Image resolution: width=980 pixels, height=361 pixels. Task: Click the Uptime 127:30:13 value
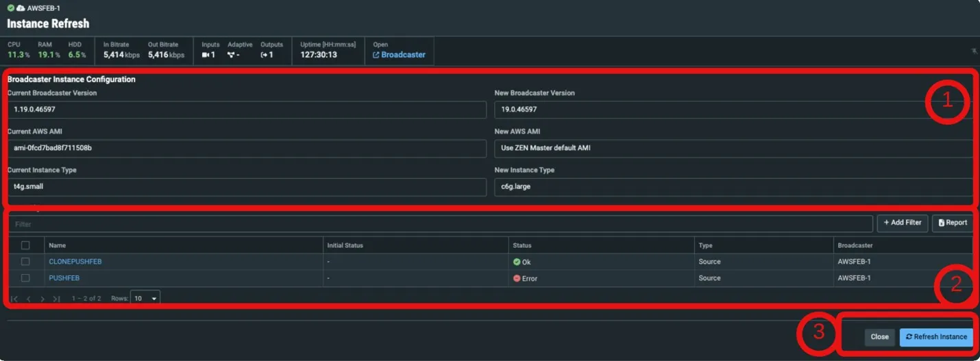[x=319, y=55]
